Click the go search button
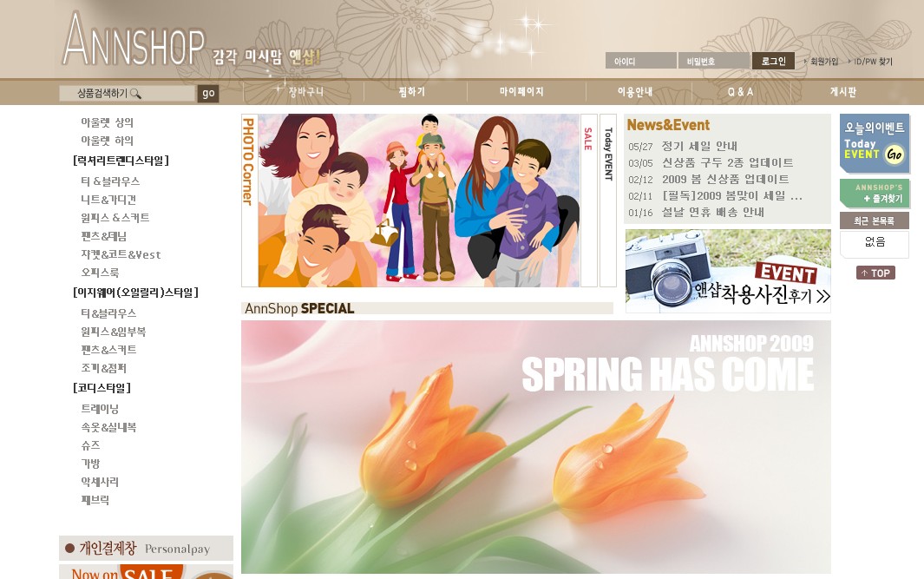The height and width of the screenshot is (579, 924). point(208,93)
